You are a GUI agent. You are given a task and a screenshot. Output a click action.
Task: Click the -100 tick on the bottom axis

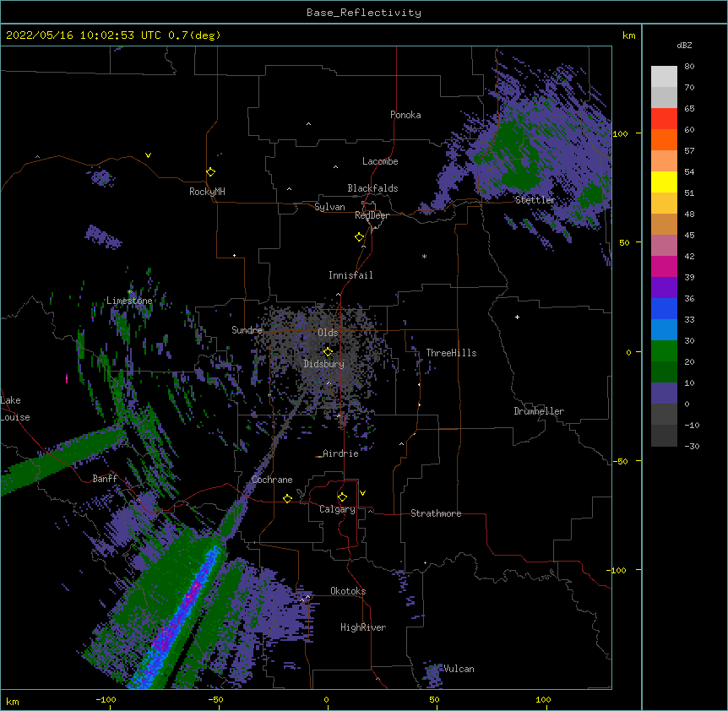(x=106, y=699)
